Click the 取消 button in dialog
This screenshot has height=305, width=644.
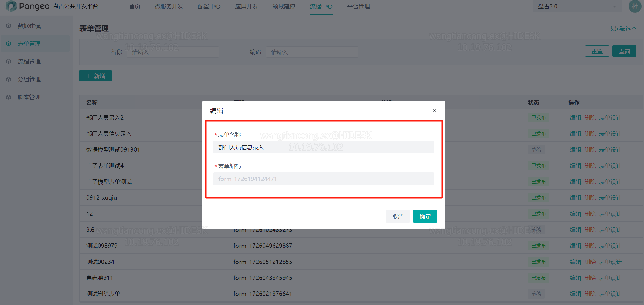pos(398,216)
